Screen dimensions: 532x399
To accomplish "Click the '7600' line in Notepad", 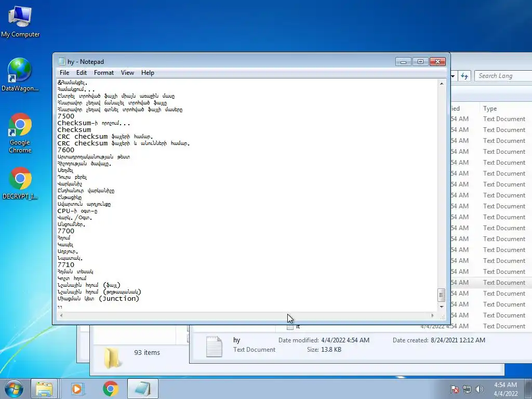I will 66,150.
